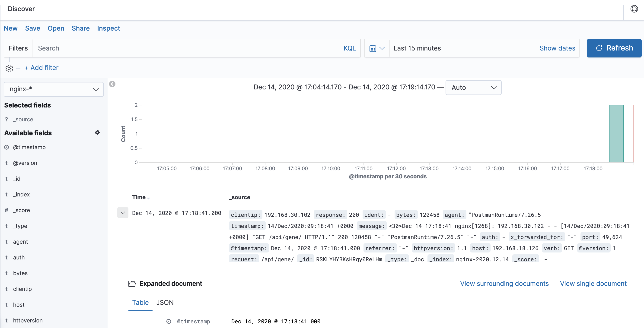Open the Available fields settings gear
644x328 pixels.
coord(97,132)
